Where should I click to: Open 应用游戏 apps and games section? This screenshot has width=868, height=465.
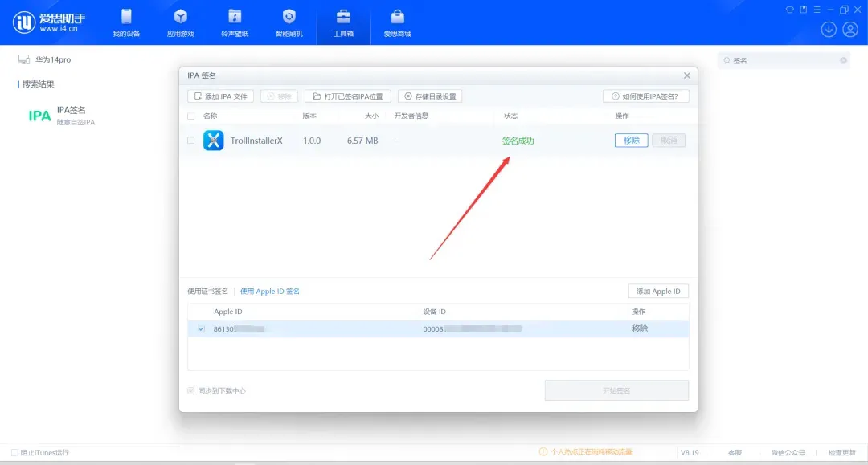coord(180,22)
